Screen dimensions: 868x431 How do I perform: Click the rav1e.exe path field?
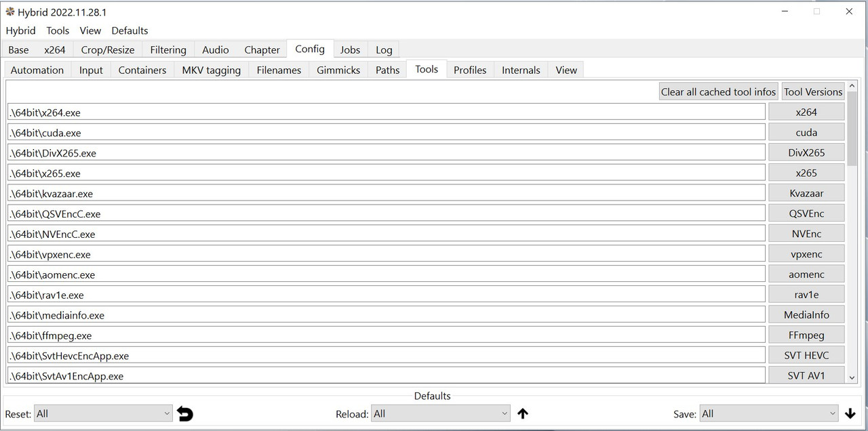click(x=387, y=295)
